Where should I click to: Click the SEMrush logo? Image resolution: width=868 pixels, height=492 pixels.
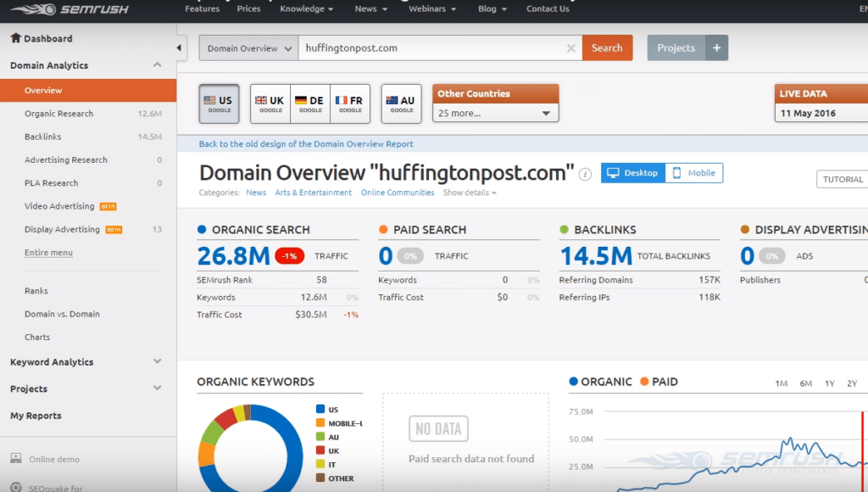coord(70,8)
